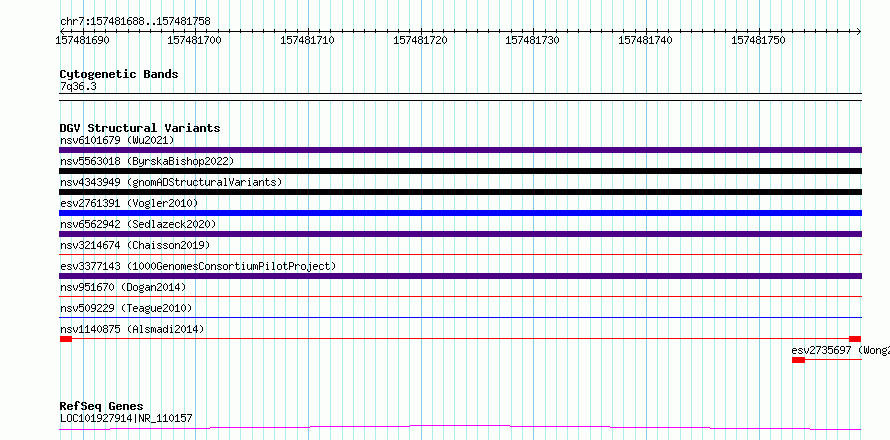
Task: Open variant nsv6562942 (Sedlazeck2020) label
Action: pos(138,224)
